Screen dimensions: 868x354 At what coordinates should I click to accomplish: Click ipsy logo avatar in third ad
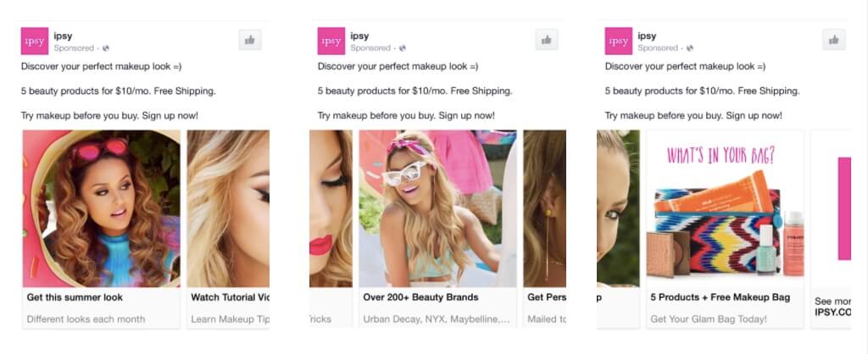[618, 41]
